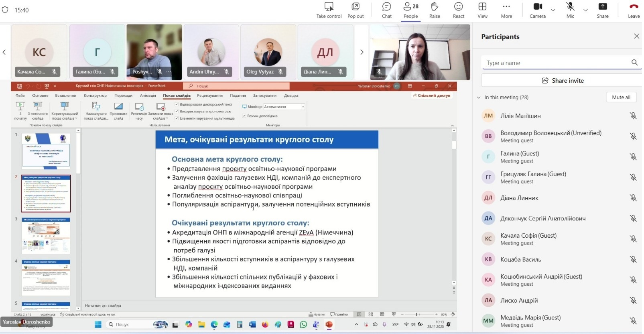The image size is (644, 334).
Task: Raise your hand in the meeting
Action: coord(435,10)
